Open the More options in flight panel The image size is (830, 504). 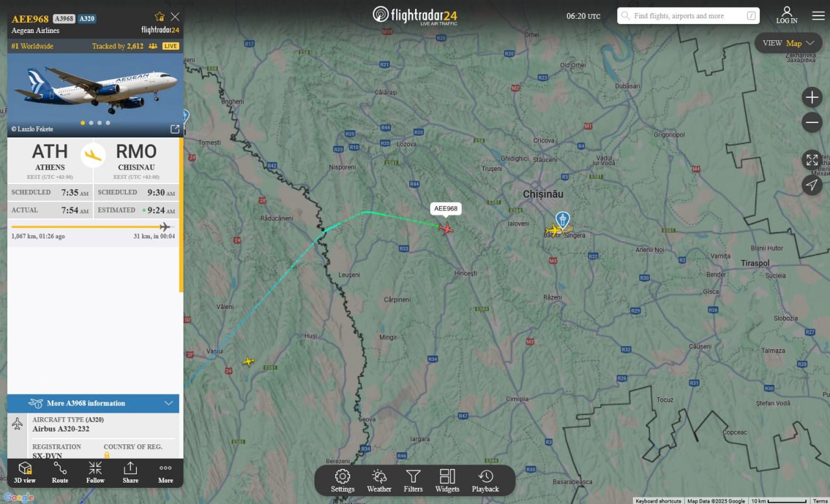[165, 472]
